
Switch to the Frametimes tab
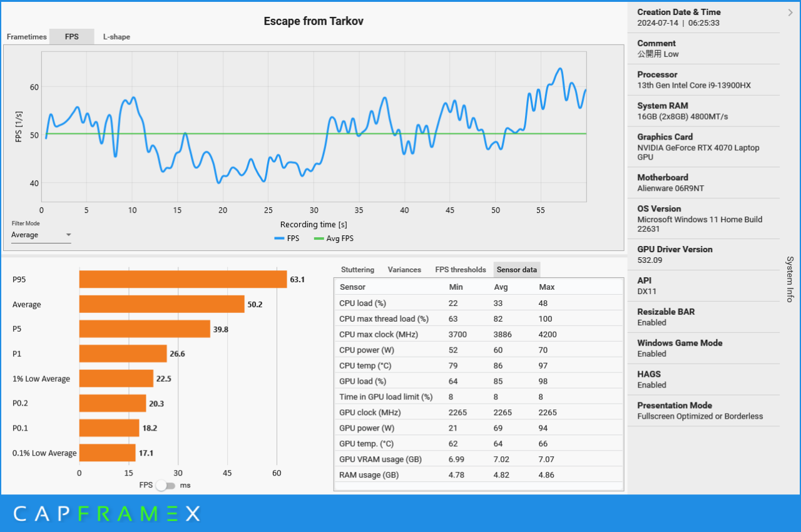[27, 37]
